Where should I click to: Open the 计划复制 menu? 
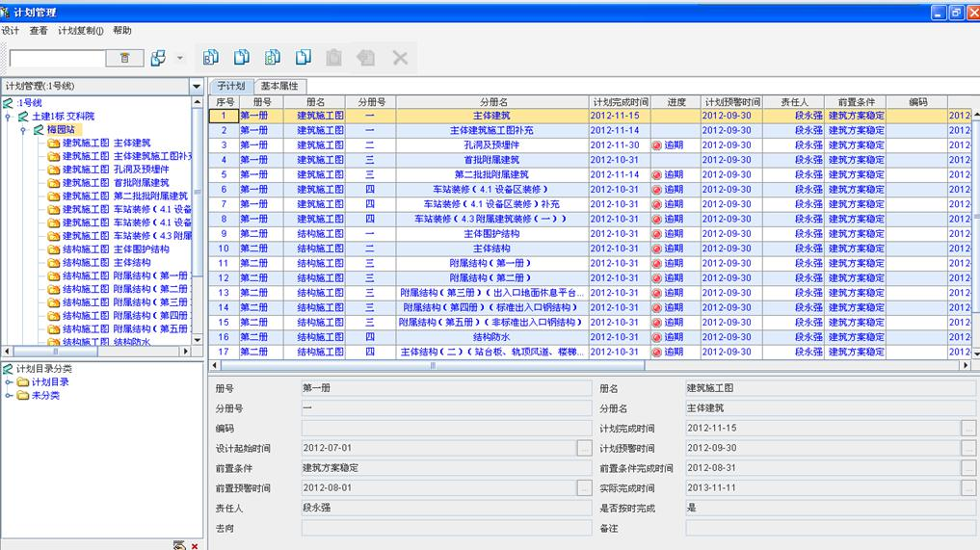(x=80, y=31)
